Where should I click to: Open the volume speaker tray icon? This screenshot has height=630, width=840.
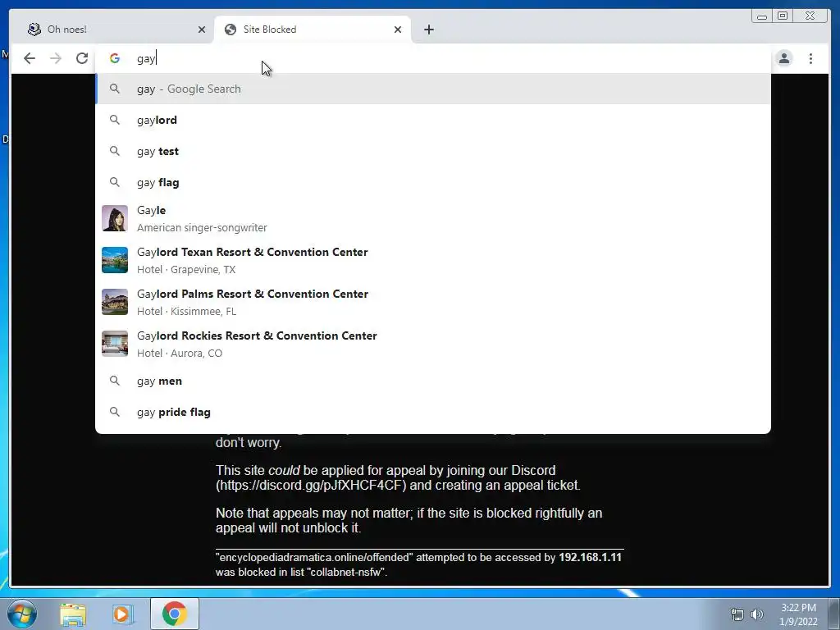(x=757, y=615)
